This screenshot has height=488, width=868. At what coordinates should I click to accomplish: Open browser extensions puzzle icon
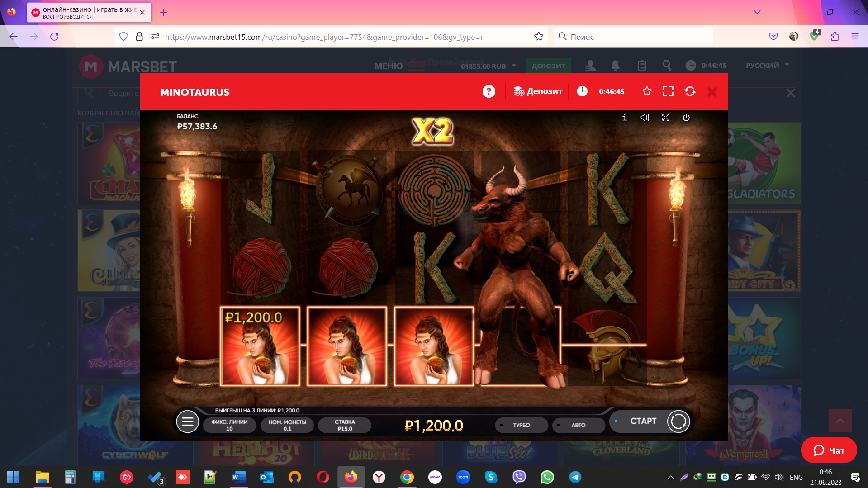pyautogui.click(x=835, y=37)
